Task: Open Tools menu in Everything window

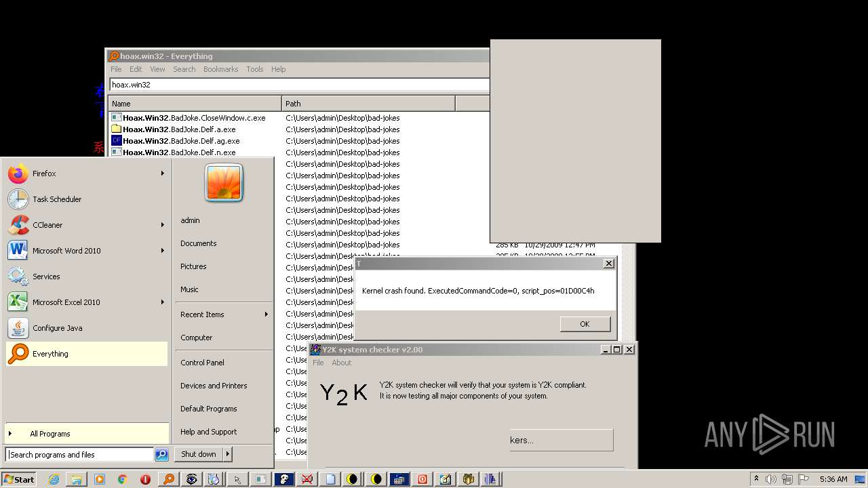Action: click(x=255, y=69)
